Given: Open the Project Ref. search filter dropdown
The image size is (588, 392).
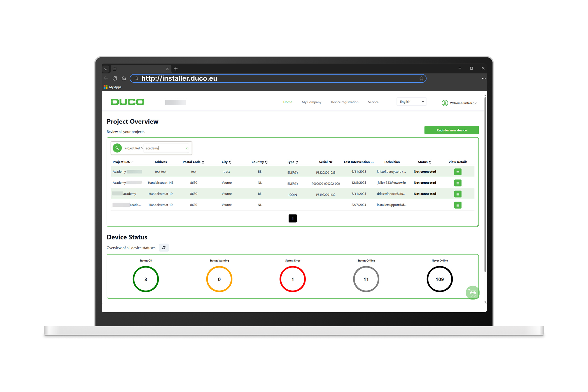Looking at the screenshot, I should pos(134,148).
